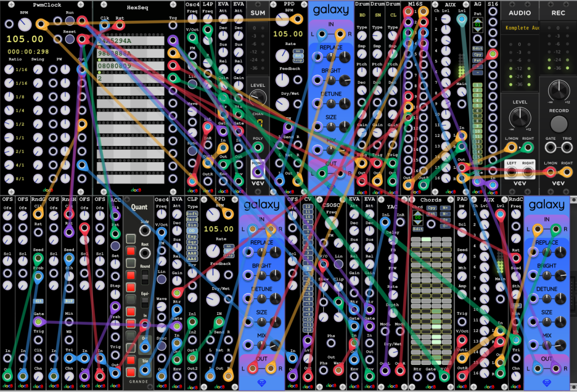Click HexSeq pattern field 94A5294A
This screenshot has height=392, width=577.
[131, 41]
